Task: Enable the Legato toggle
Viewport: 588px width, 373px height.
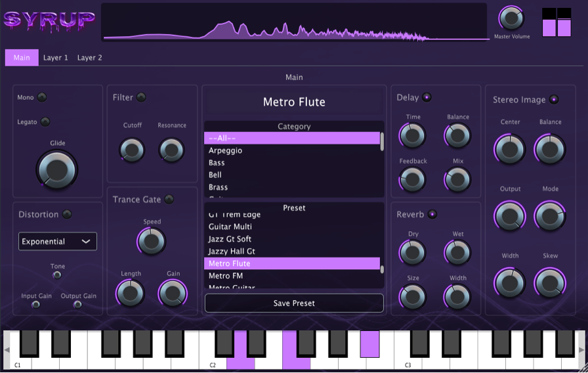Action: (x=45, y=121)
